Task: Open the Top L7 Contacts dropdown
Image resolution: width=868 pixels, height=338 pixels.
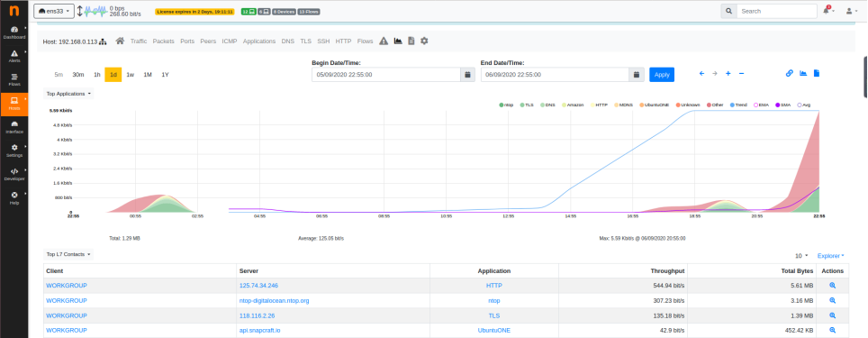Action: (68, 254)
